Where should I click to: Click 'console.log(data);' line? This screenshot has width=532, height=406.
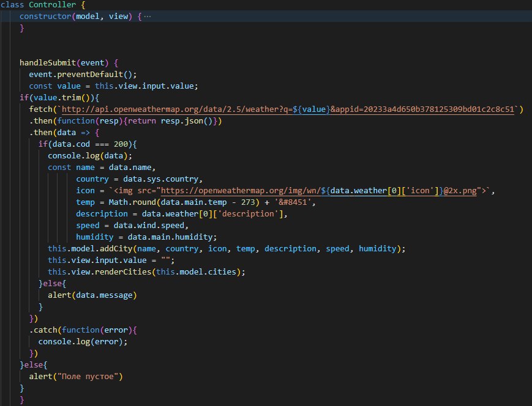[x=90, y=155]
